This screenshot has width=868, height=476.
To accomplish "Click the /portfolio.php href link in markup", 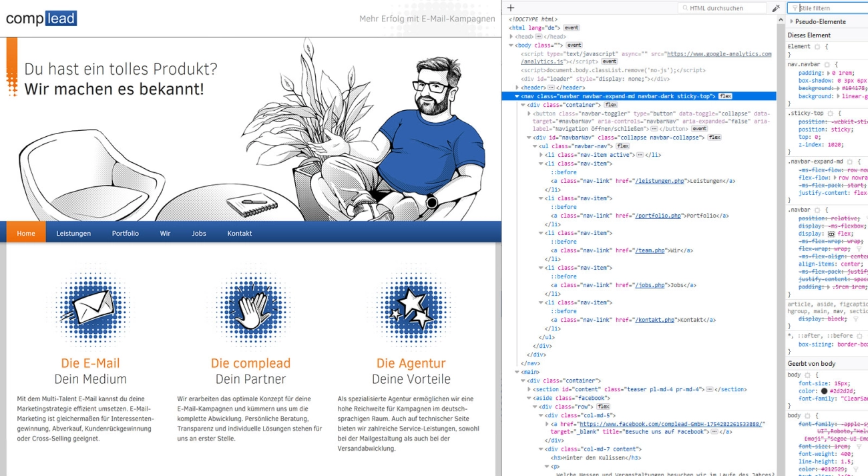I will [658, 216].
